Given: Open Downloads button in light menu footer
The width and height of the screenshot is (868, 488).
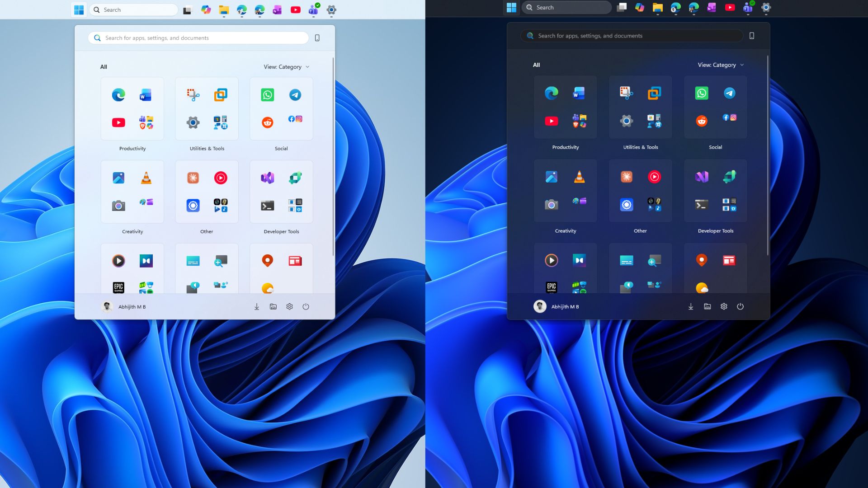Looking at the screenshot, I should click(256, 307).
